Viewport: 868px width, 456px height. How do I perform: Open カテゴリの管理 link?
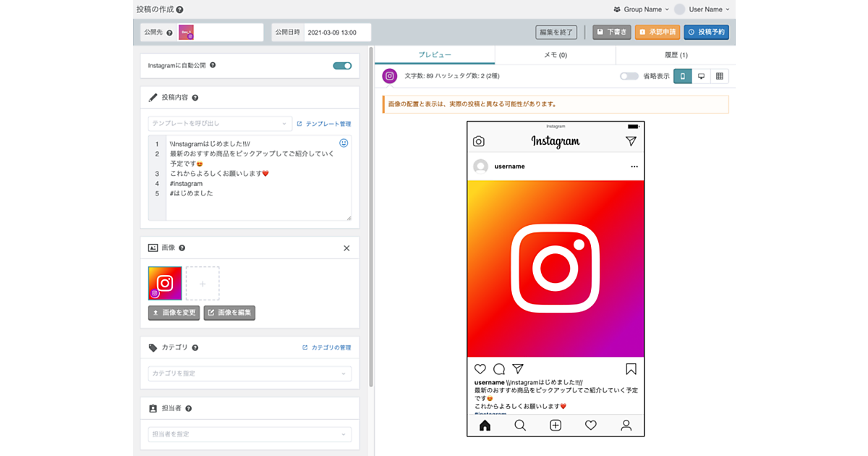pos(326,347)
